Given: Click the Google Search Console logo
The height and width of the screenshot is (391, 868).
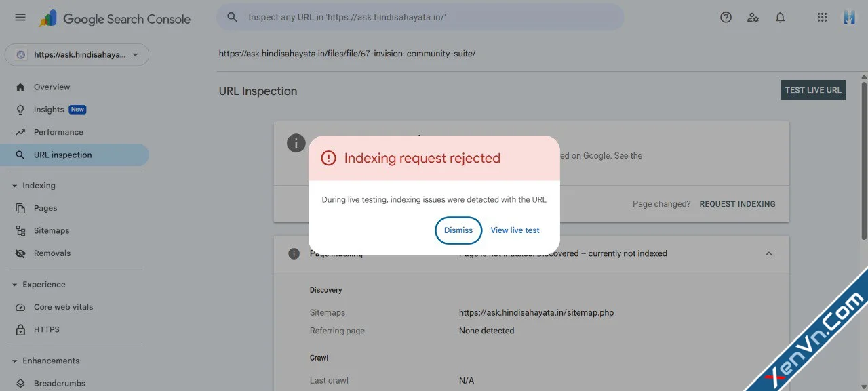Looking at the screenshot, I should coord(115,19).
